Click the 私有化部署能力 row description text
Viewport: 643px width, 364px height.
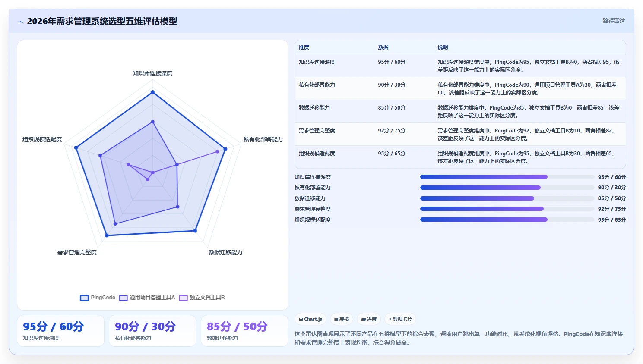coord(527,88)
